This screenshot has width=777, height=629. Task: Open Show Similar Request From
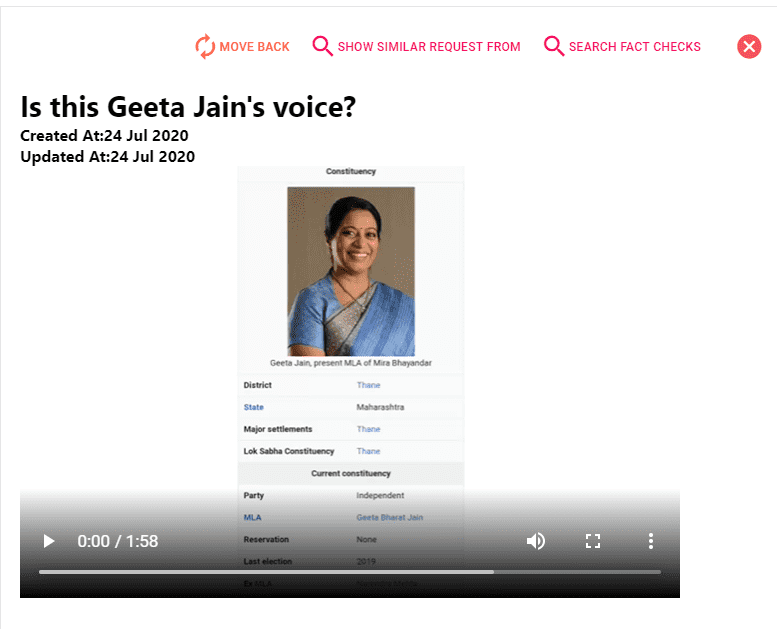(429, 47)
